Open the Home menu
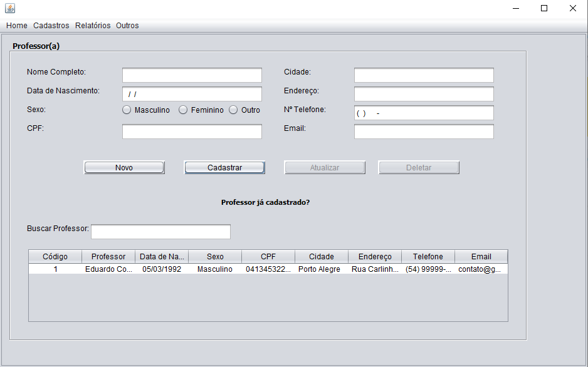 point(17,26)
